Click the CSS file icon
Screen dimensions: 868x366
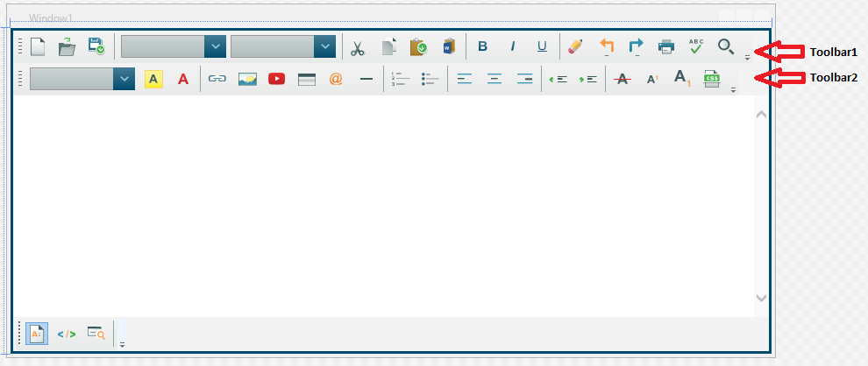[x=712, y=79]
